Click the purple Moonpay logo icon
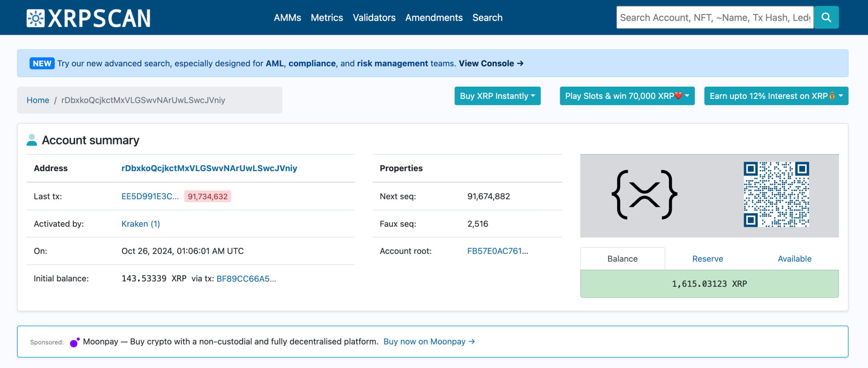This screenshot has width=868, height=368. (75, 342)
